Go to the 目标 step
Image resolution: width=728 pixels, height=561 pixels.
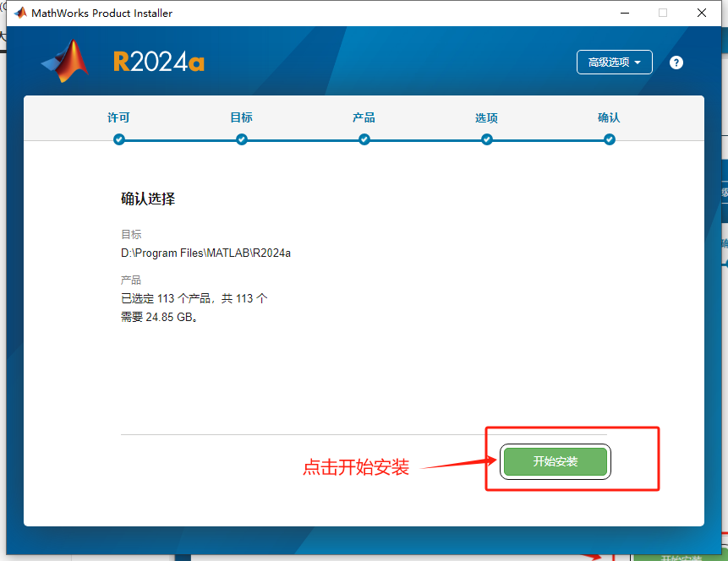click(x=242, y=117)
